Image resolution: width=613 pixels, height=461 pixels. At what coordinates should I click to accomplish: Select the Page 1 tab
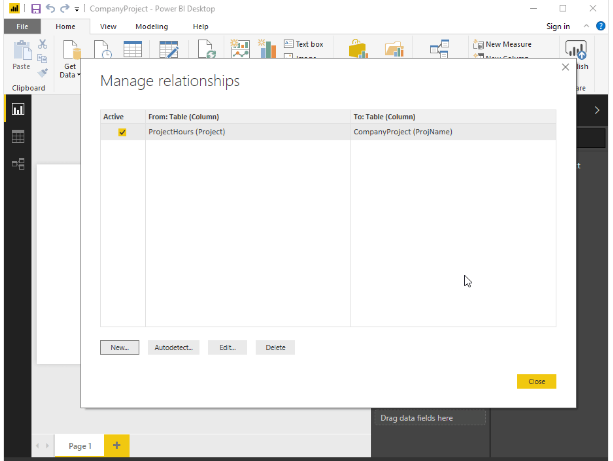point(80,446)
